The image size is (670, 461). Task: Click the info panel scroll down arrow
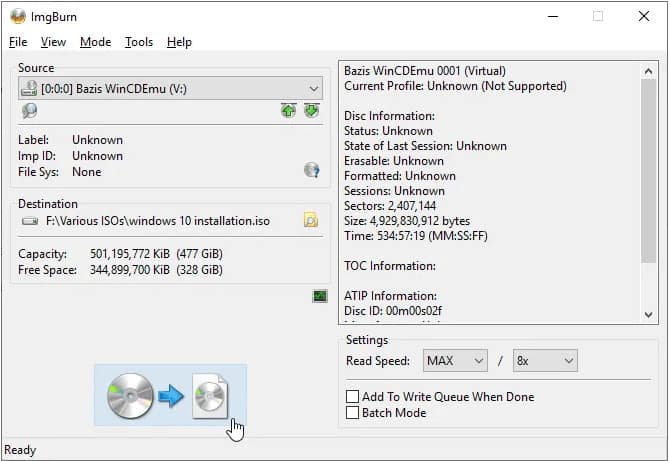pos(648,314)
